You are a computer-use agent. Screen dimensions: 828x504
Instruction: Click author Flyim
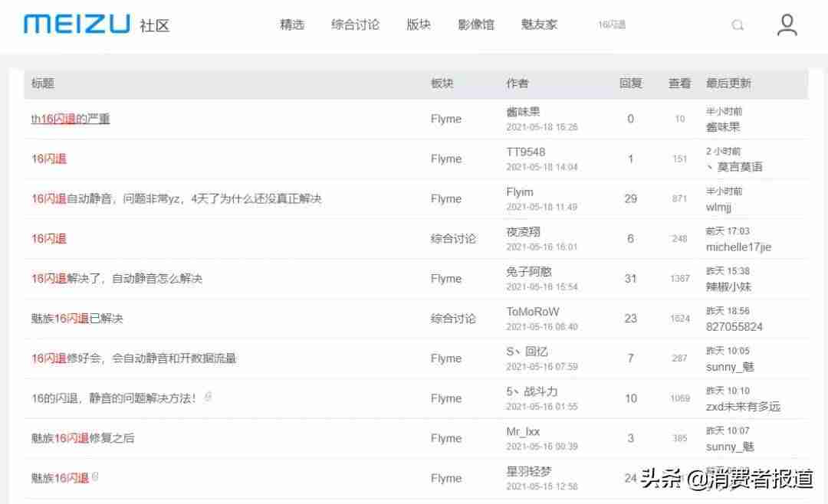click(x=520, y=192)
